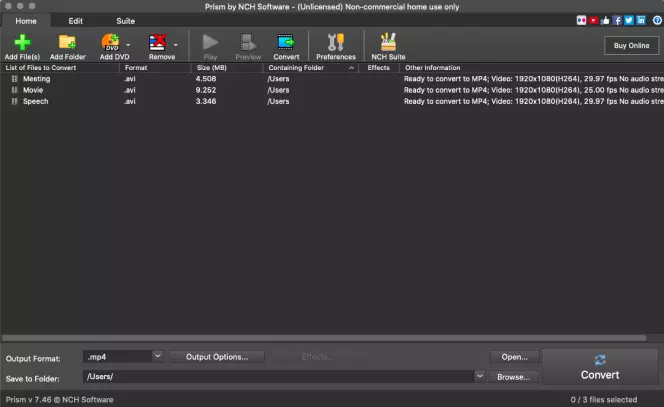Select the Movie file name
The height and width of the screenshot is (407, 664).
(33, 90)
